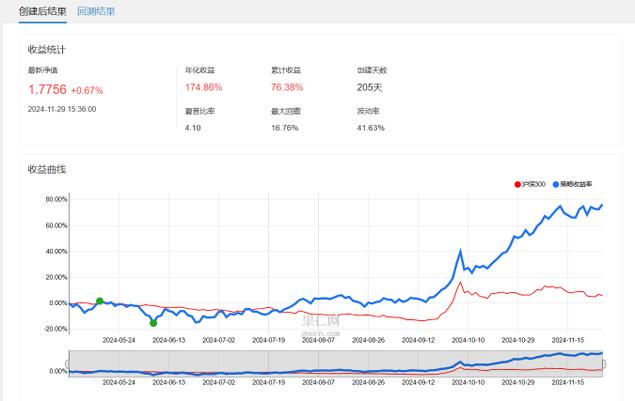Click the timestamp 2024-11-29 15:36:00
The width and height of the screenshot is (635, 401).
62,109
